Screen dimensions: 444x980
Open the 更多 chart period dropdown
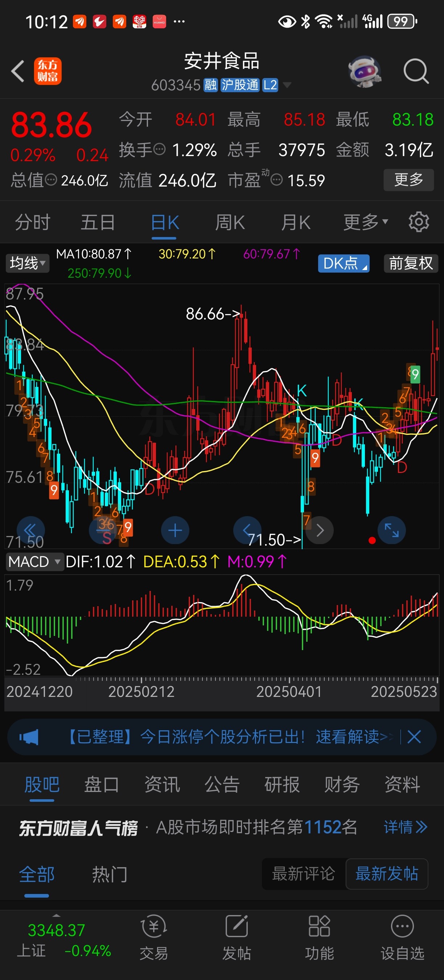366,222
